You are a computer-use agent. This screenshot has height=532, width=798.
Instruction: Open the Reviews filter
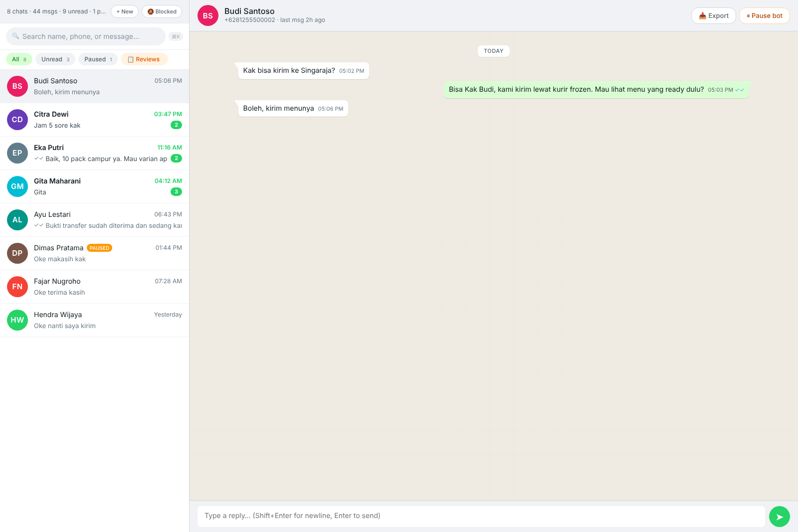144,59
